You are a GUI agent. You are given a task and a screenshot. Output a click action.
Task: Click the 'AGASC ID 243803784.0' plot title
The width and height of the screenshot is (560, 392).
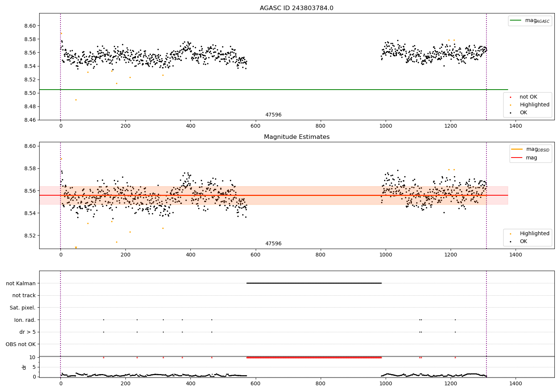coord(296,8)
